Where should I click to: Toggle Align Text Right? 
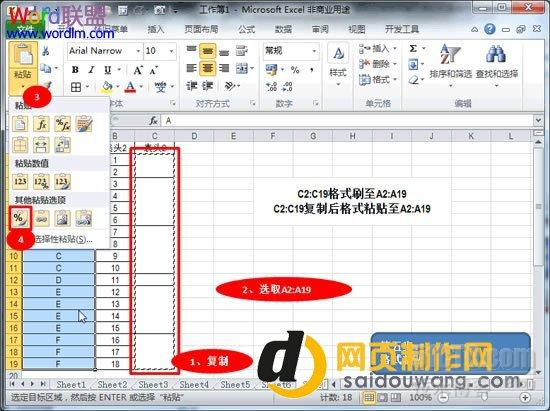click(x=224, y=68)
